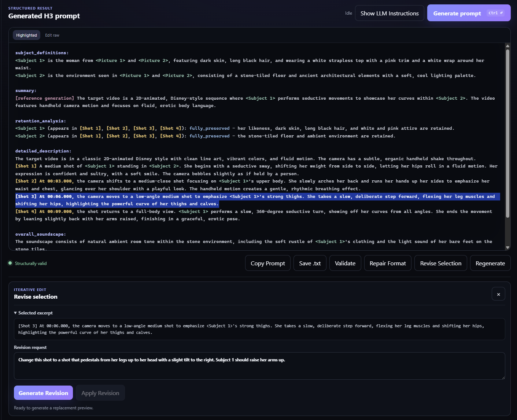Open Revise Selection from the action row
The width and height of the screenshot is (517, 420).
pos(441,263)
